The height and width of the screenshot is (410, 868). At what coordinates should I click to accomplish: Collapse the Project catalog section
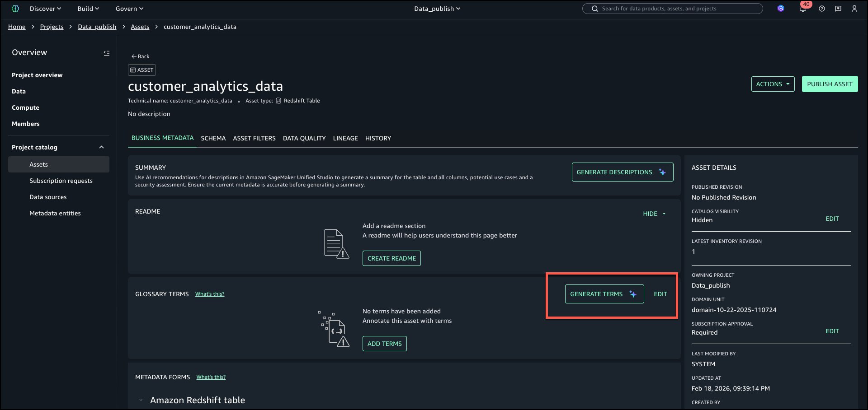[102, 147]
